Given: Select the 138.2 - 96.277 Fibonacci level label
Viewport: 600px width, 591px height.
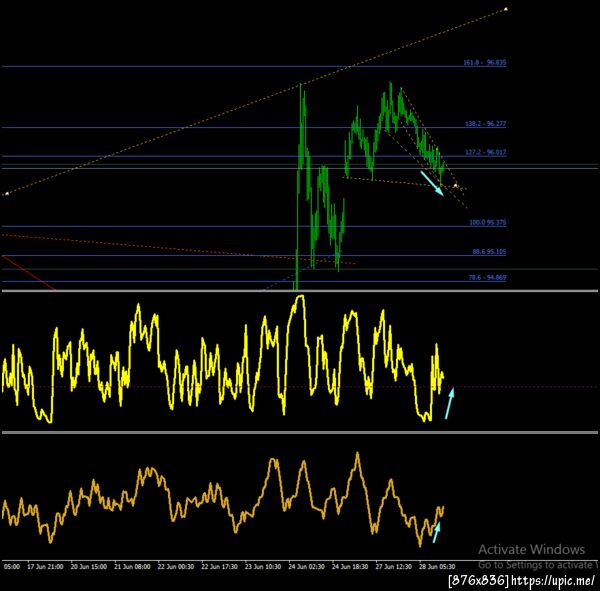Looking at the screenshot, I should (486, 124).
